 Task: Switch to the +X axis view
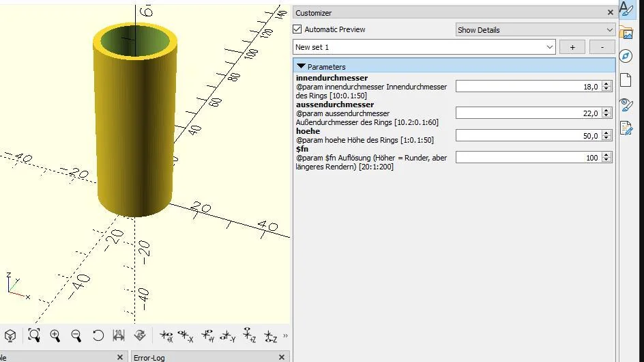(166, 335)
